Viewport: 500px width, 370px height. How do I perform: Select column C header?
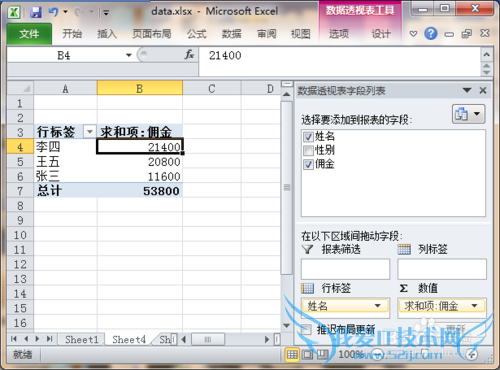click(212, 89)
